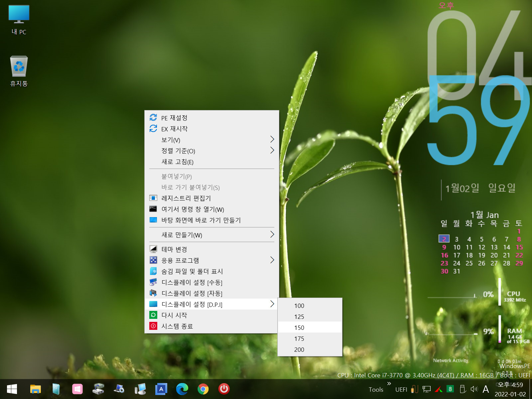This screenshot has height=399, width=532.
Task: Click the UEFI taskbar label
Action: coord(401,389)
